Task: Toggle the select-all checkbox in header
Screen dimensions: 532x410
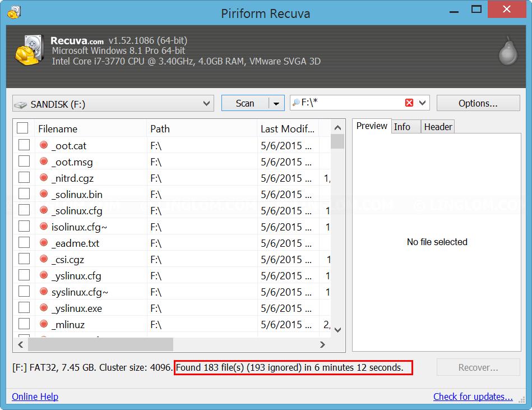Action: [22, 128]
